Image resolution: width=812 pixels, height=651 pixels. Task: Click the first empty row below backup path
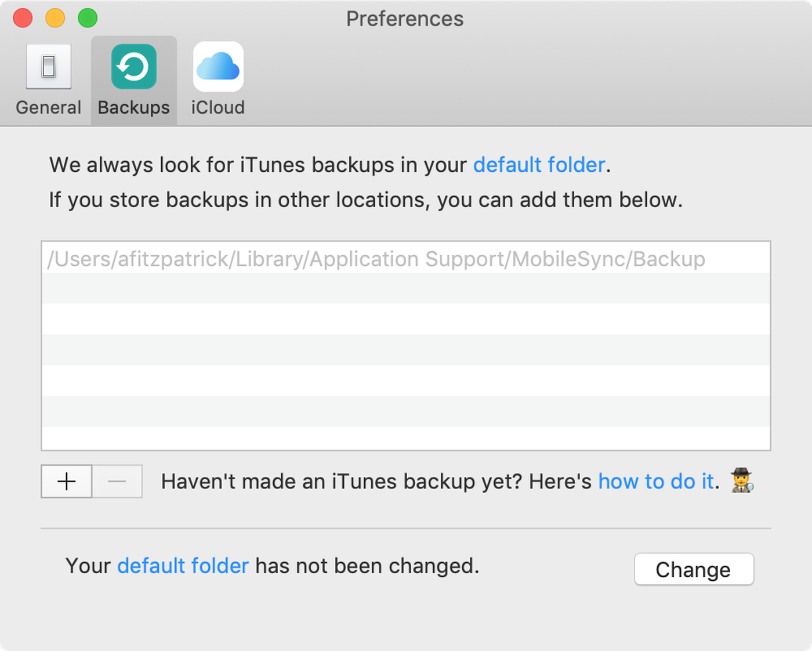(x=406, y=288)
